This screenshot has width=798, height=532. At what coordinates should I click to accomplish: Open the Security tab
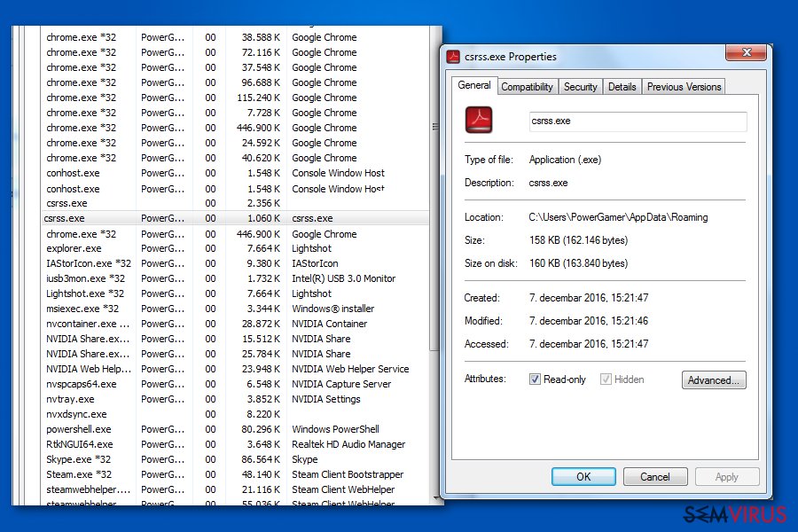coord(581,87)
